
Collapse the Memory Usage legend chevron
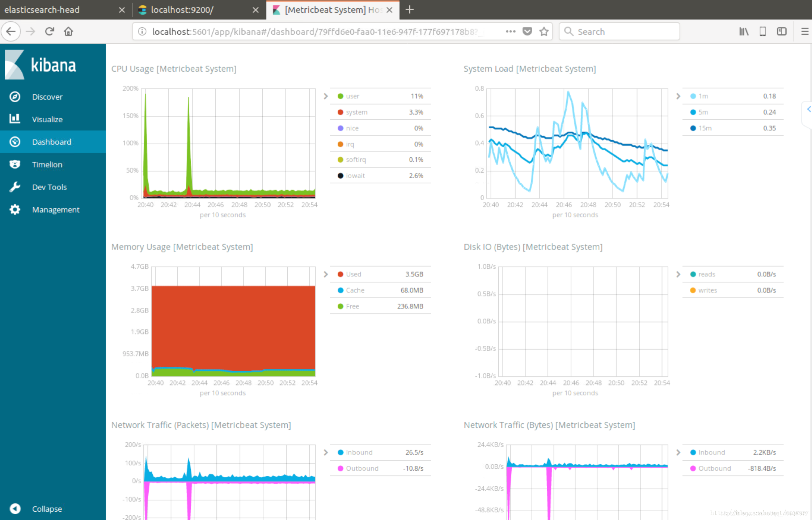(326, 274)
